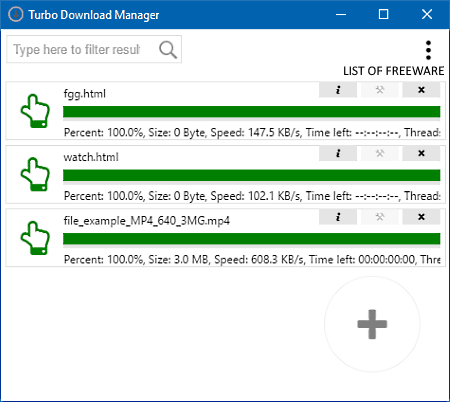Open info for watch.html download

tap(338, 153)
